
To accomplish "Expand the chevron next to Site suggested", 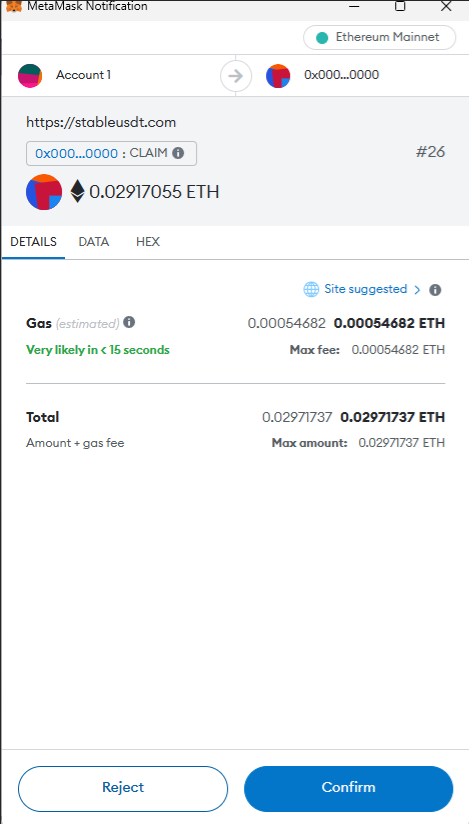I will (x=417, y=290).
